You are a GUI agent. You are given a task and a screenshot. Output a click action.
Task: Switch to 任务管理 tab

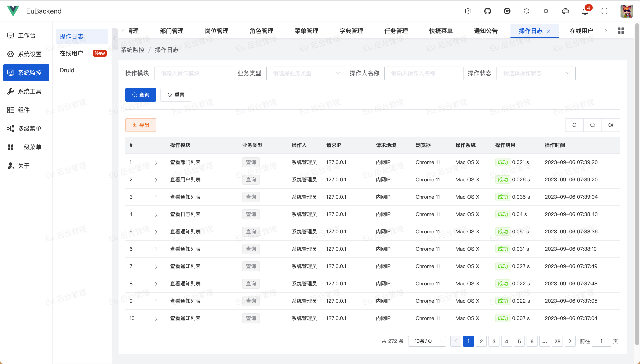click(x=396, y=31)
